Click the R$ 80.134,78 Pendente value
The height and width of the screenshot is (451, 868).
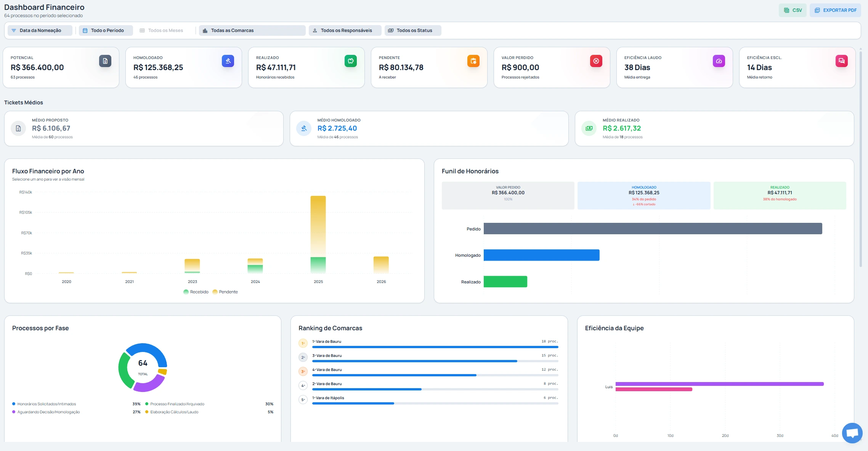tap(401, 67)
